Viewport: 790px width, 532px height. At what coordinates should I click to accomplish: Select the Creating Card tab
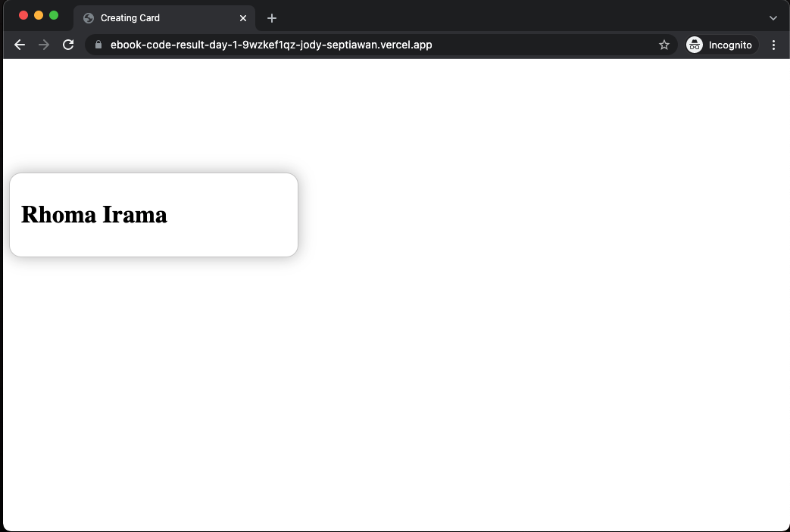(164, 18)
